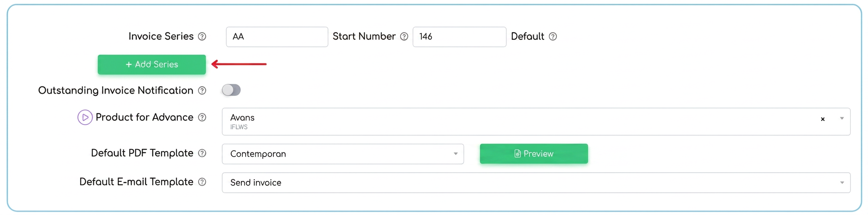This screenshot has width=868, height=215.
Task: Click the Invoice Series field containing AA
Action: [277, 37]
